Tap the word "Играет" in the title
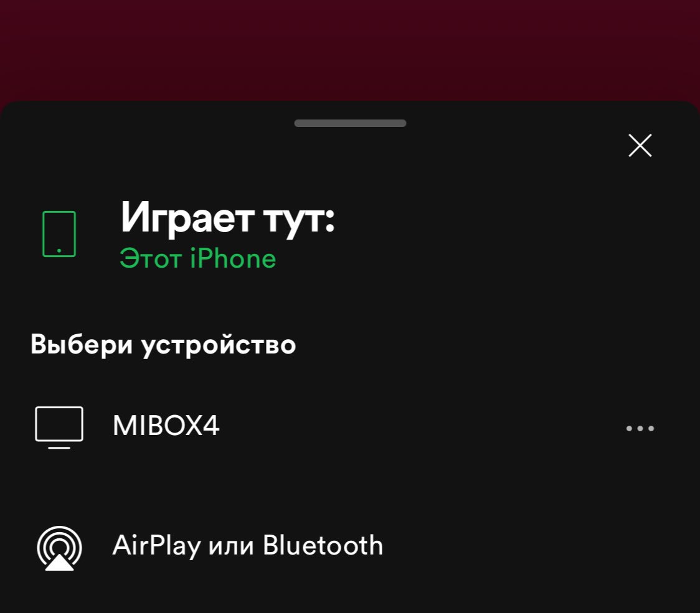The height and width of the screenshot is (613, 700). click(x=187, y=218)
